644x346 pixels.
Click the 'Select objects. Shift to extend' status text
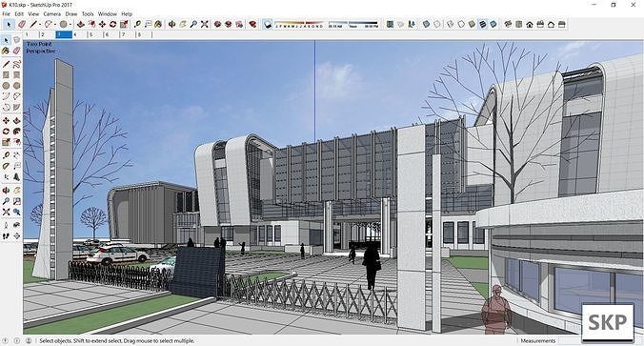tap(117, 340)
